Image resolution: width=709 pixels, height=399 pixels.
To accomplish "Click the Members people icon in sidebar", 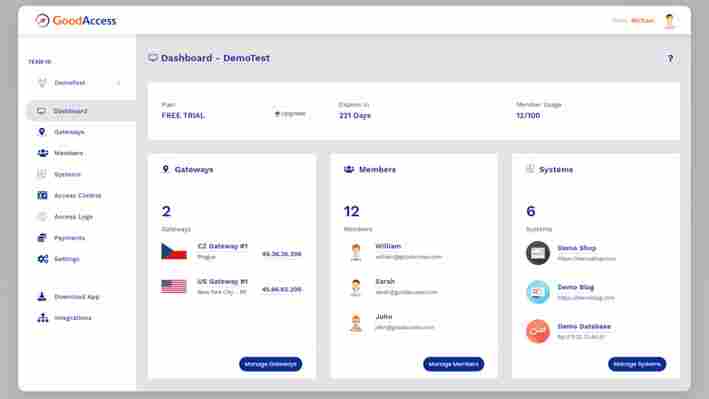I will 43,153.
